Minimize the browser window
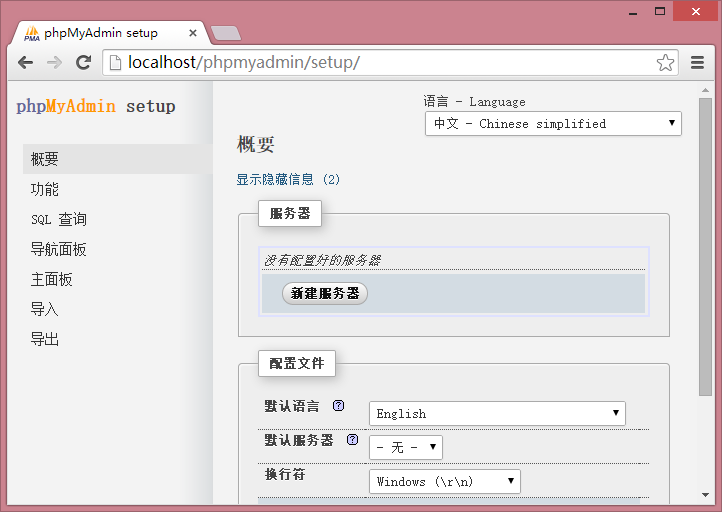The height and width of the screenshot is (512, 722). tap(633, 12)
